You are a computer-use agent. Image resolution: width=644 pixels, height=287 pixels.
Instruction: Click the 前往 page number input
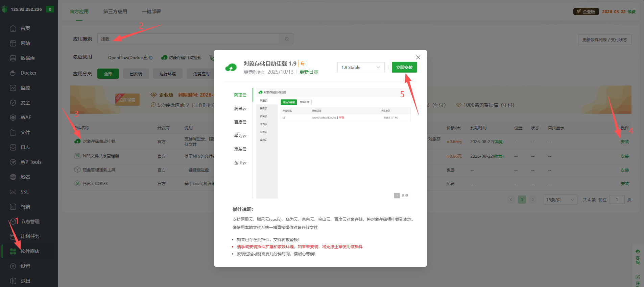pos(617,200)
